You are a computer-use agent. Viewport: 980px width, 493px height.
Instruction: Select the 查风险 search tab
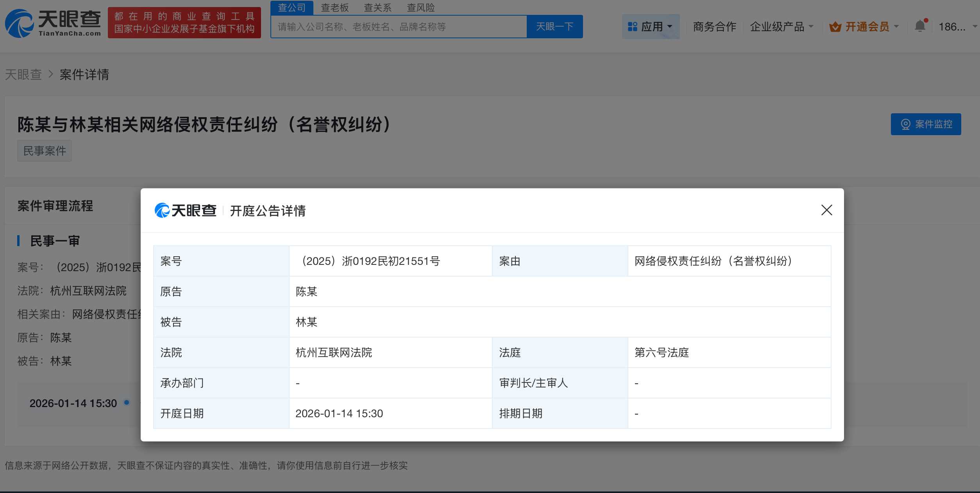[421, 7]
